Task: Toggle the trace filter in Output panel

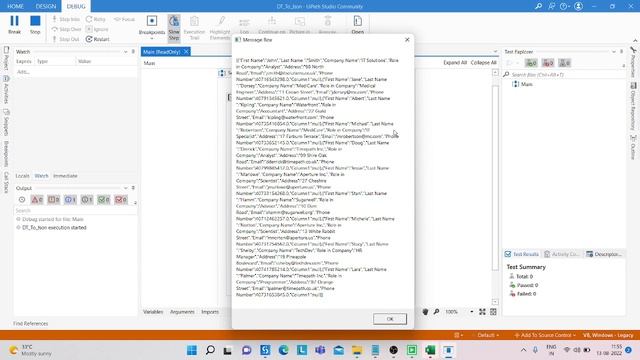Action: (x=87, y=200)
